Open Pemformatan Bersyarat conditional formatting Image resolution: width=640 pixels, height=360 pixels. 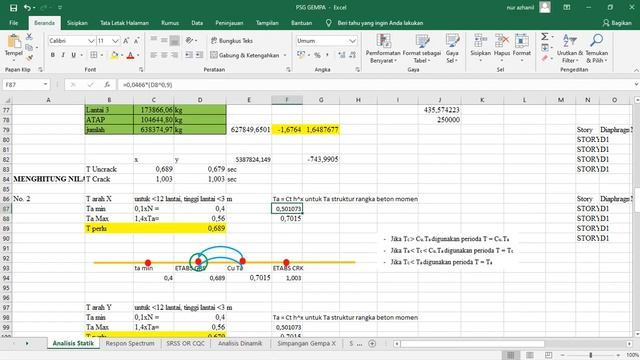[383, 48]
